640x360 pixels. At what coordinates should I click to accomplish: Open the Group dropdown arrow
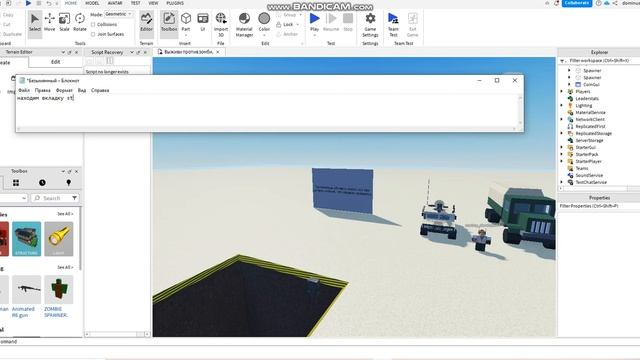pos(301,15)
